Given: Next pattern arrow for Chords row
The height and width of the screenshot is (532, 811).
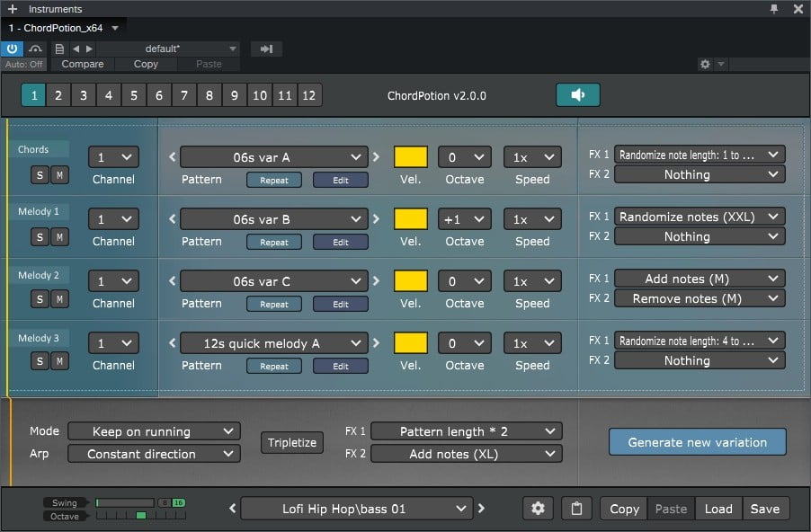Looking at the screenshot, I should coord(376,156).
